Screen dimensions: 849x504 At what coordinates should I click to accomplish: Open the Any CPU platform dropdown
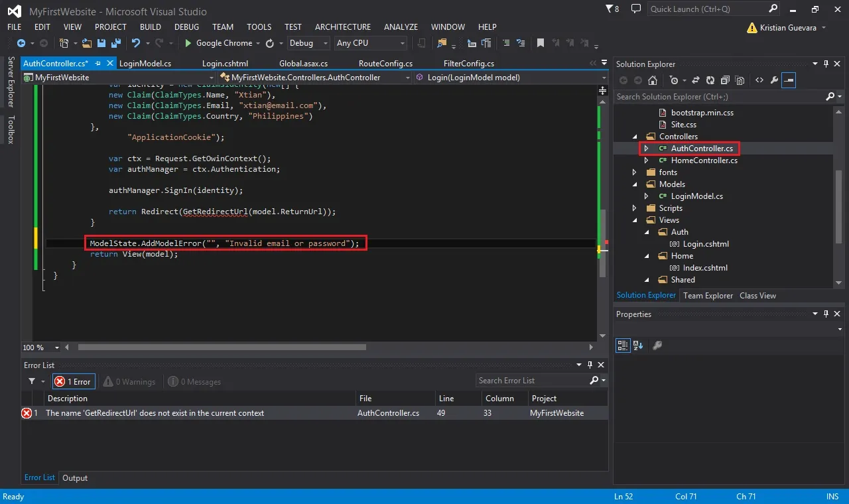pyautogui.click(x=370, y=43)
